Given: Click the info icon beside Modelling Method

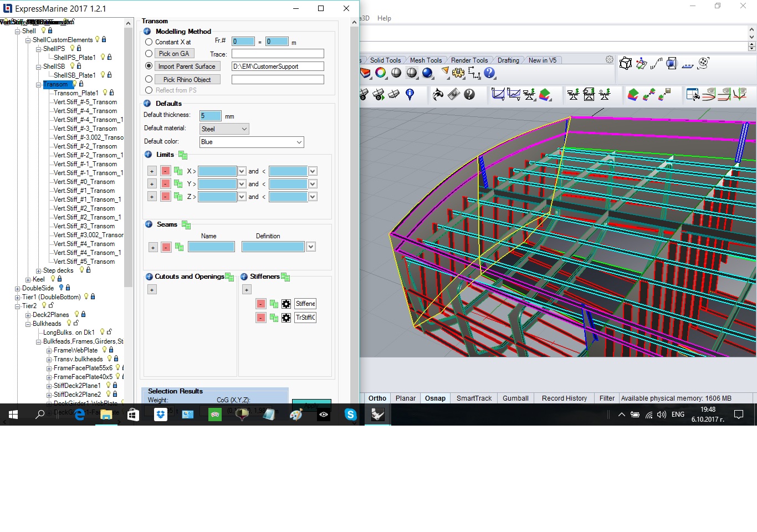Looking at the screenshot, I should tap(147, 32).
